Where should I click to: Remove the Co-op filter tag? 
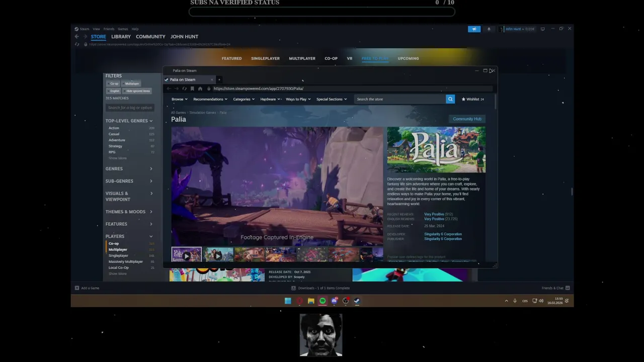tap(114, 83)
